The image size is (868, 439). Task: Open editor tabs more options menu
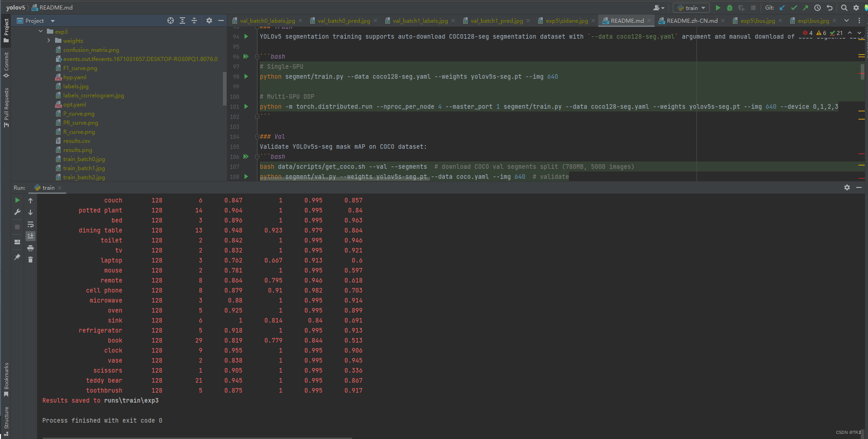[859, 20]
